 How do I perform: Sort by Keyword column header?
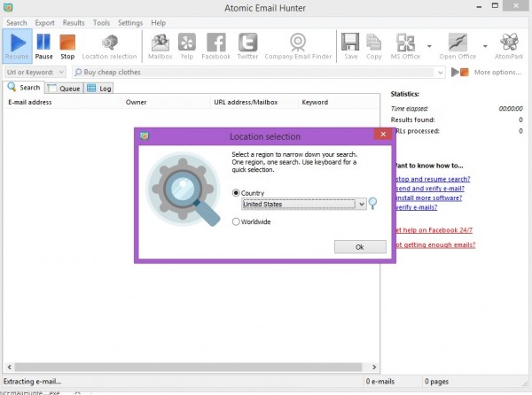[x=338, y=103]
